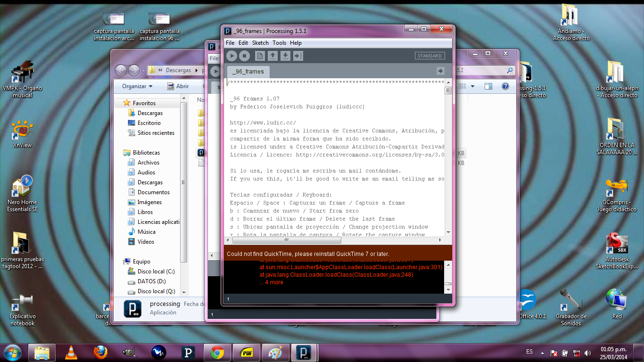Click the Chrome taskbar icon
The height and width of the screenshot is (362, 644).
[217, 353]
